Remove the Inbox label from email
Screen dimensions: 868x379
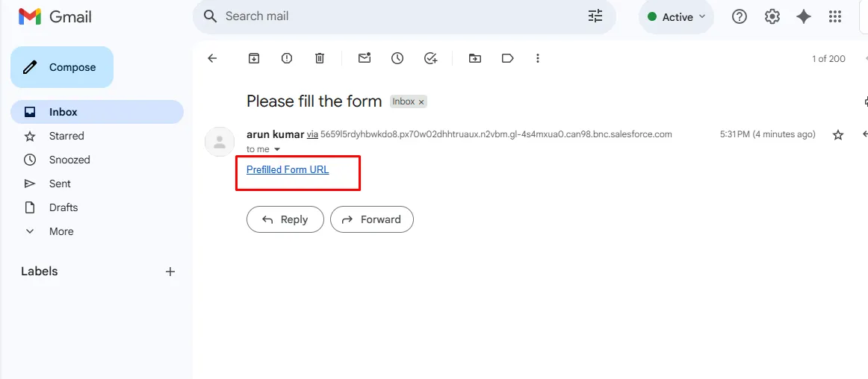click(421, 102)
